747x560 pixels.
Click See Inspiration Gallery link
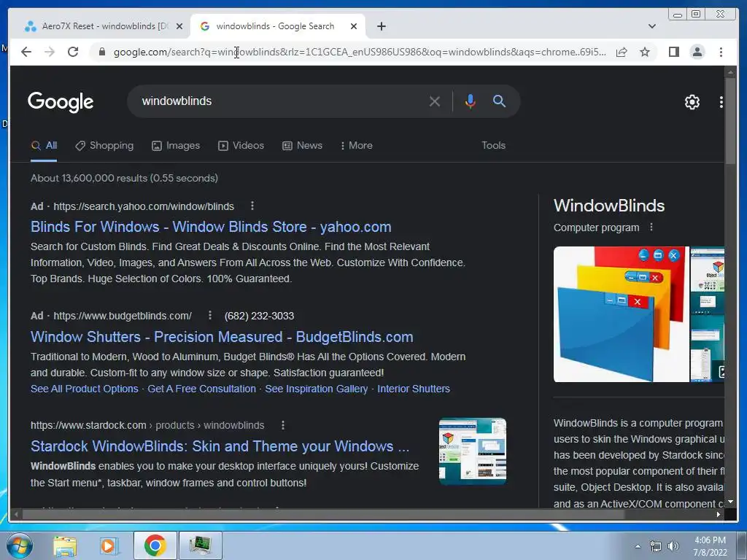click(x=317, y=389)
